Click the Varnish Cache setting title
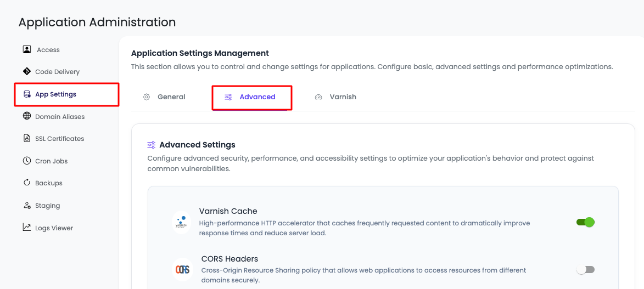The image size is (644, 289). 228,211
